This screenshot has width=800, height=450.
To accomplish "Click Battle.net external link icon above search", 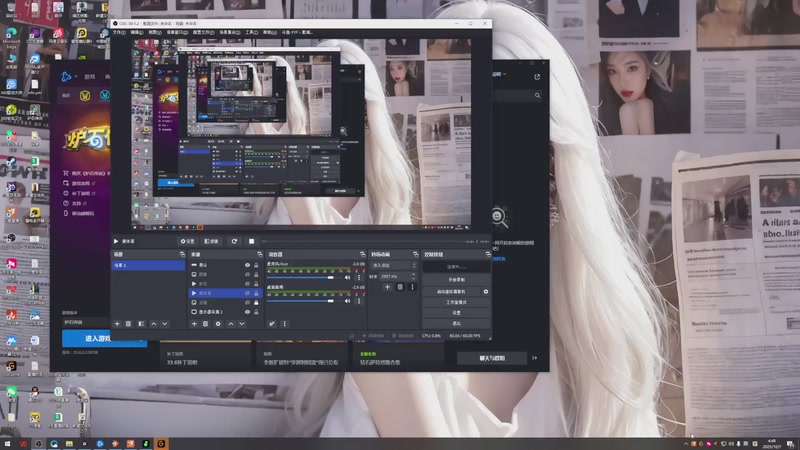I will (537, 77).
